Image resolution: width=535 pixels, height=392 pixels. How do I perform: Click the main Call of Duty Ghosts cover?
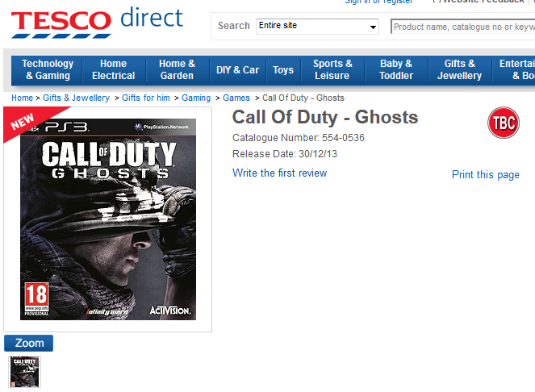pos(108,219)
